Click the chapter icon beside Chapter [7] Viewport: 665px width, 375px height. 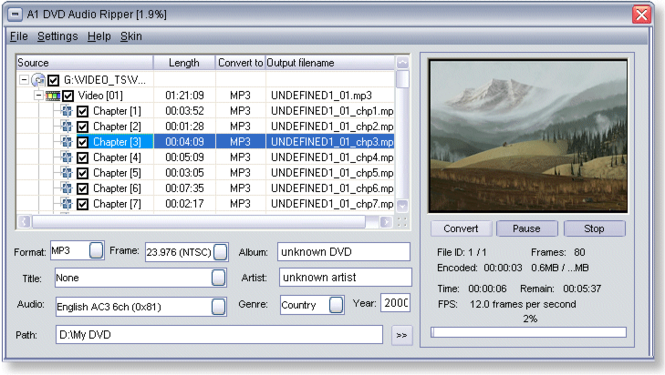click(x=67, y=204)
